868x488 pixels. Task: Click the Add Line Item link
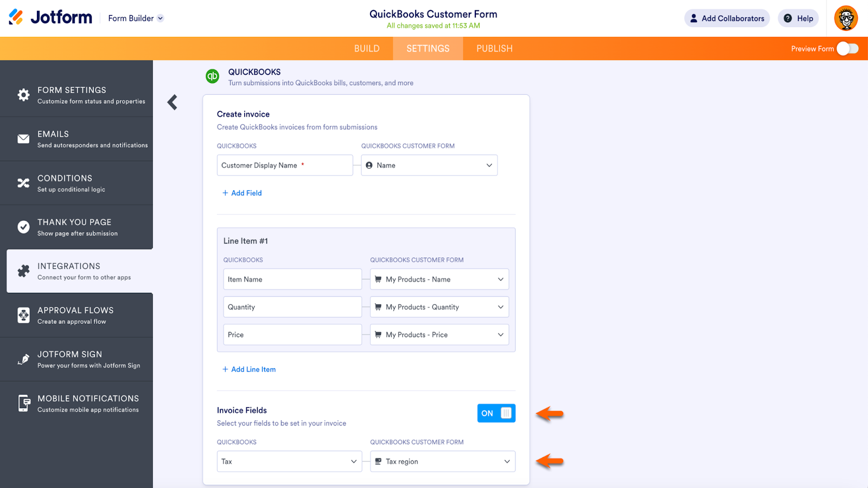[x=249, y=369]
